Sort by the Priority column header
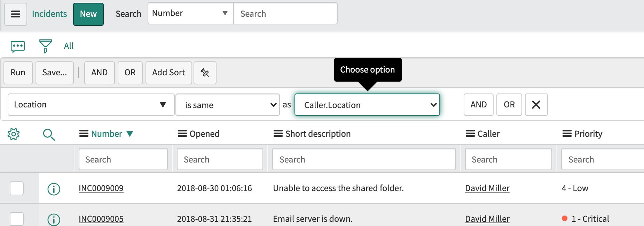The height and width of the screenshot is (226, 644). (588, 134)
